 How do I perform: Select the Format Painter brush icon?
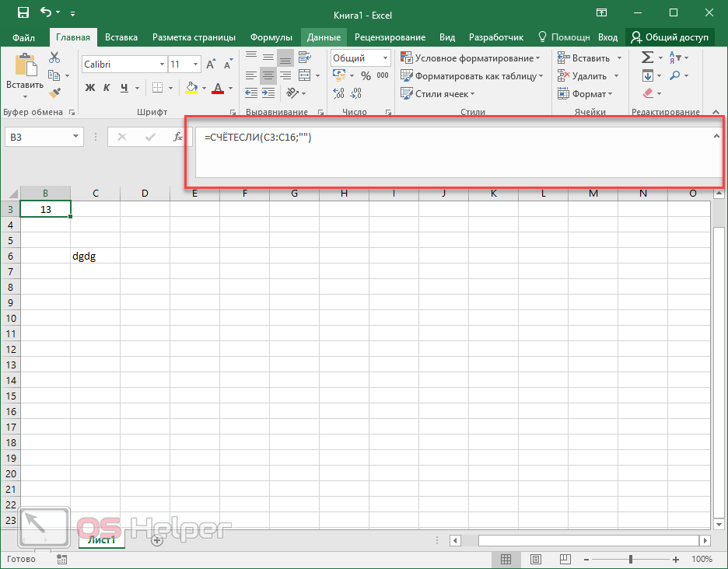54,93
